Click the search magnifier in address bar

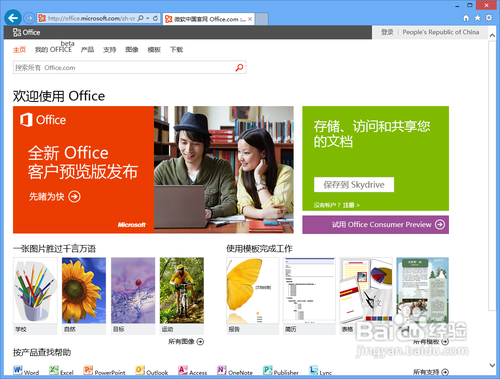tap(141, 18)
